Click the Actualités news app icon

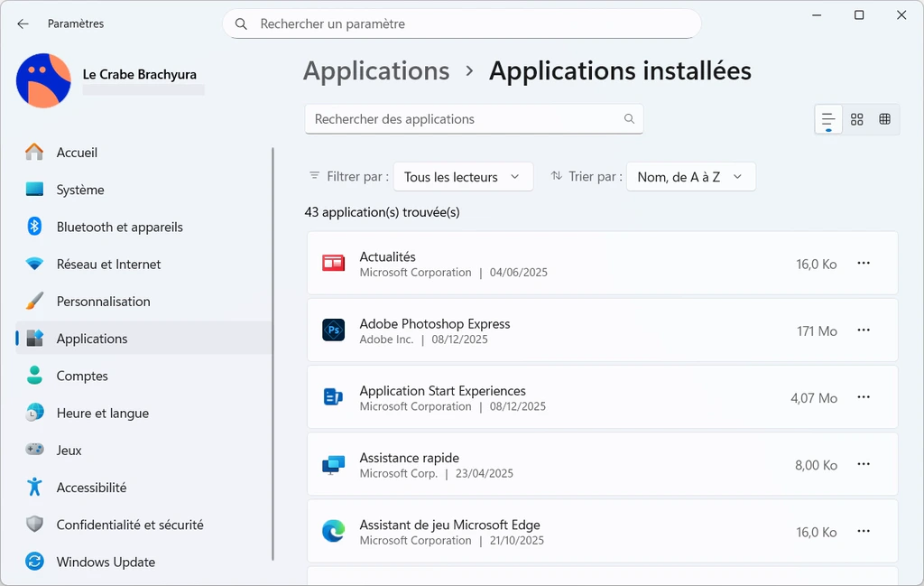point(333,264)
